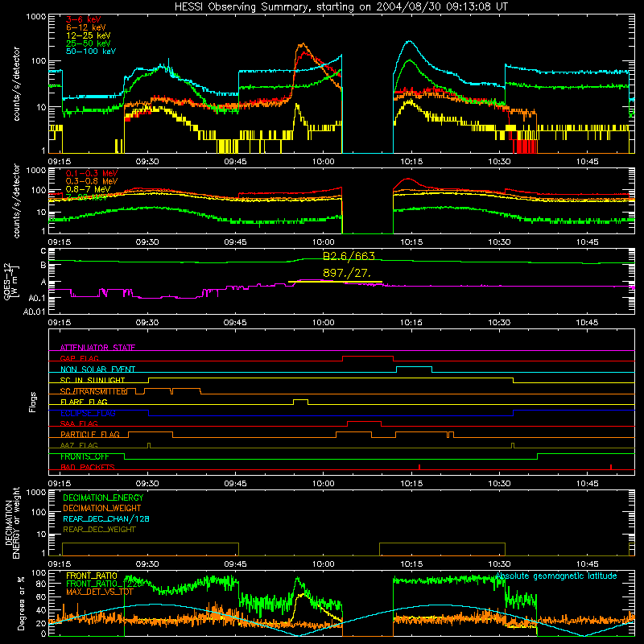This screenshot has height=644, width=644.
Task: Click the HESSI Observing Summary plot title
Action: click(341, 7)
